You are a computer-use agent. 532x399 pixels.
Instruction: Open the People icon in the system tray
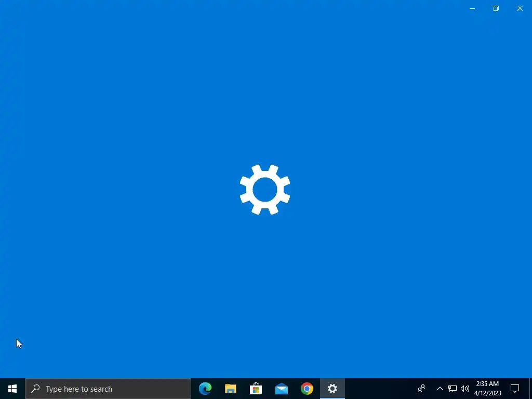[x=421, y=389]
